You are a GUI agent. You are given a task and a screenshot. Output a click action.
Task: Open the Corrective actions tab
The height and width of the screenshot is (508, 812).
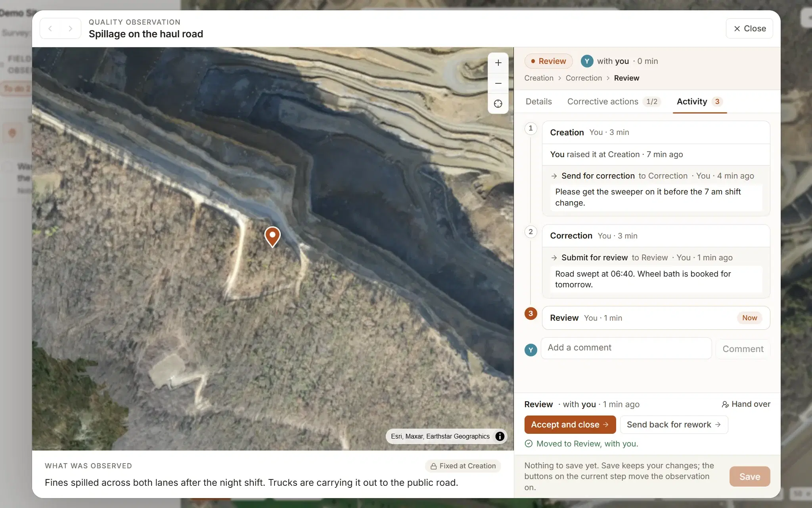(614, 102)
